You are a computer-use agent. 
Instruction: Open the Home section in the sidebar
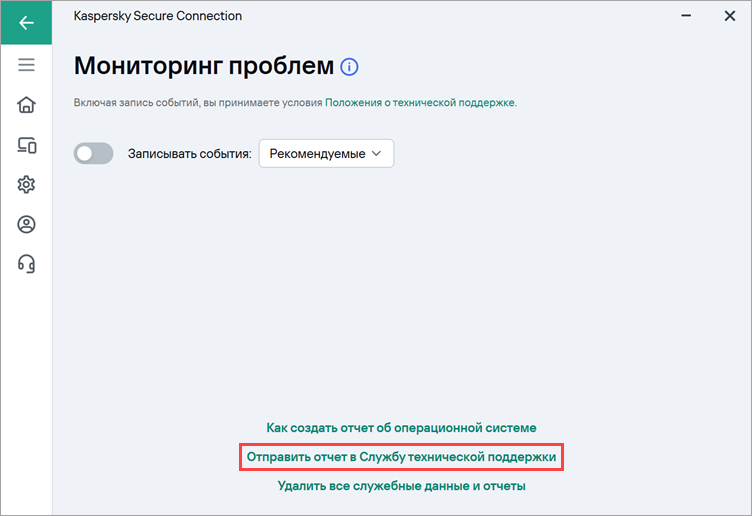(26, 105)
